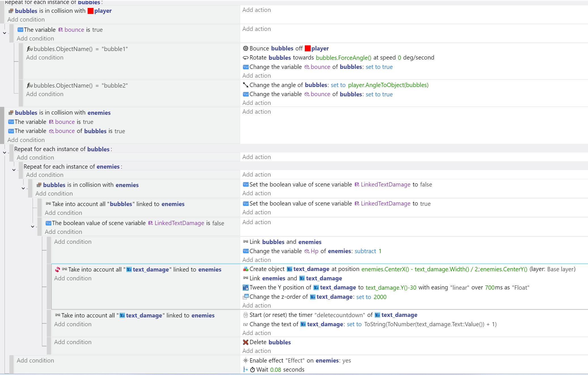Click the red player color swatch
588x375 pixels.
91,10
